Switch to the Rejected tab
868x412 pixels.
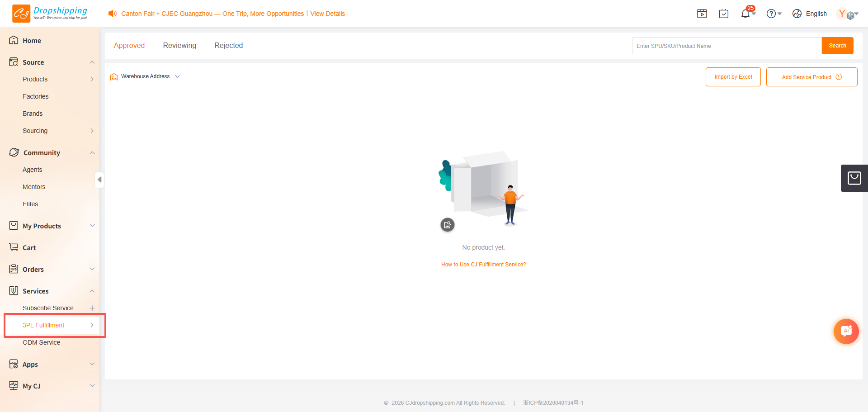[x=229, y=45]
